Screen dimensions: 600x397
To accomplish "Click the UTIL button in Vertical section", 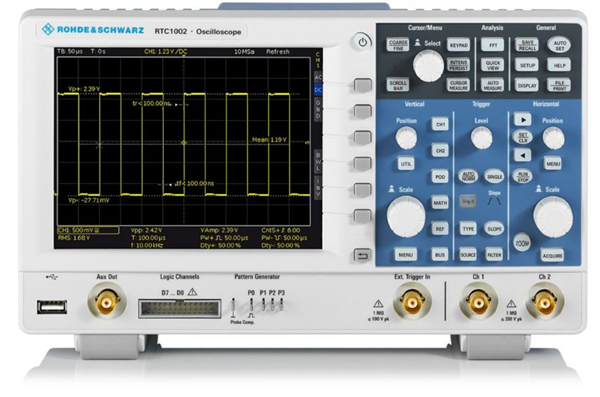I will (x=406, y=164).
